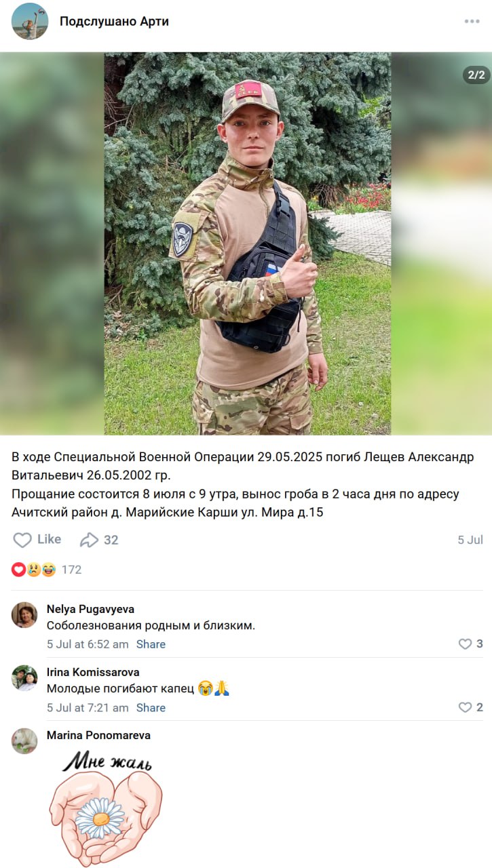Like the post with the heart icon
Screen dimensions: 492x868
(37, 540)
